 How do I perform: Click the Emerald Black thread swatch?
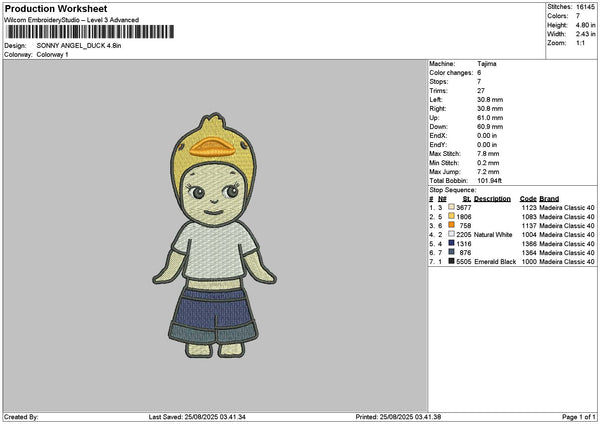[452, 261]
